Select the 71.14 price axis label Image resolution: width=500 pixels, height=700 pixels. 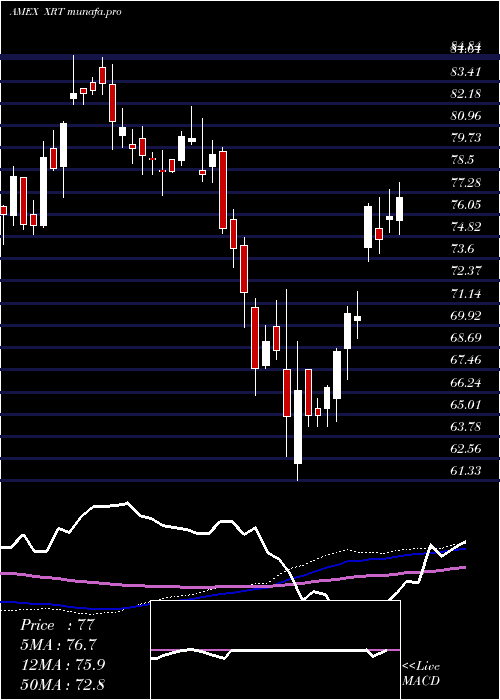(x=467, y=293)
